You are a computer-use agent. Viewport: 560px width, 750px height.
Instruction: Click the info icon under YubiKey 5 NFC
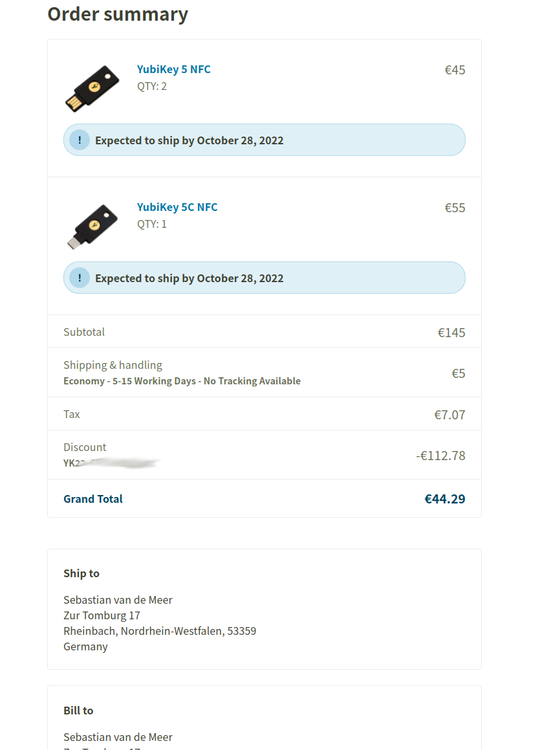coord(80,140)
